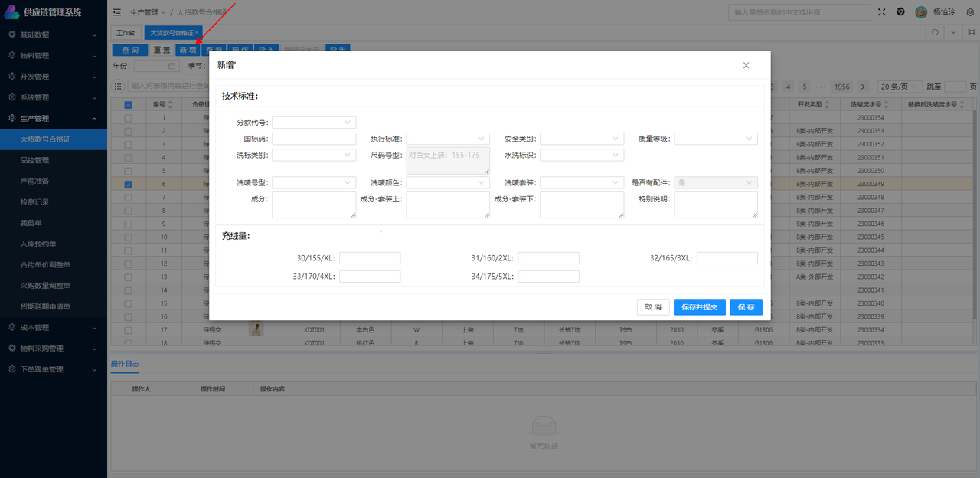Image resolution: width=980 pixels, height=478 pixels.
Task: Open the settings gear icon
Action: click(970, 12)
